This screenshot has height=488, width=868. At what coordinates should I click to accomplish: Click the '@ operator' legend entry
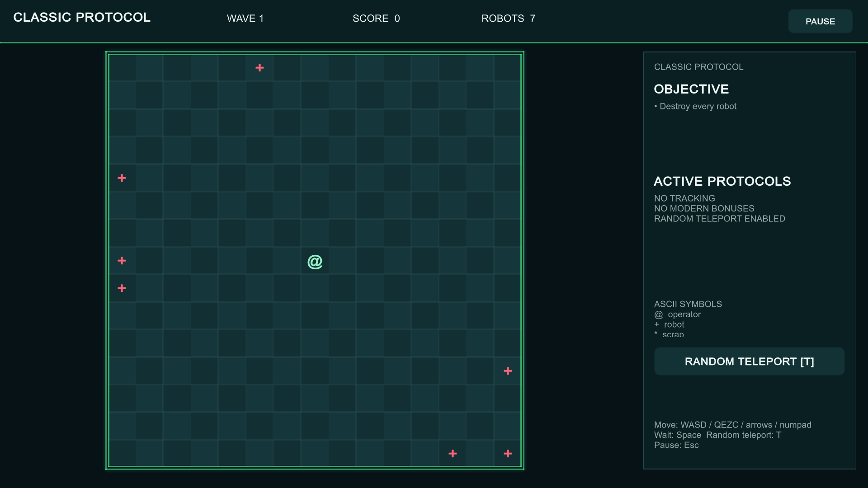click(x=677, y=314)
